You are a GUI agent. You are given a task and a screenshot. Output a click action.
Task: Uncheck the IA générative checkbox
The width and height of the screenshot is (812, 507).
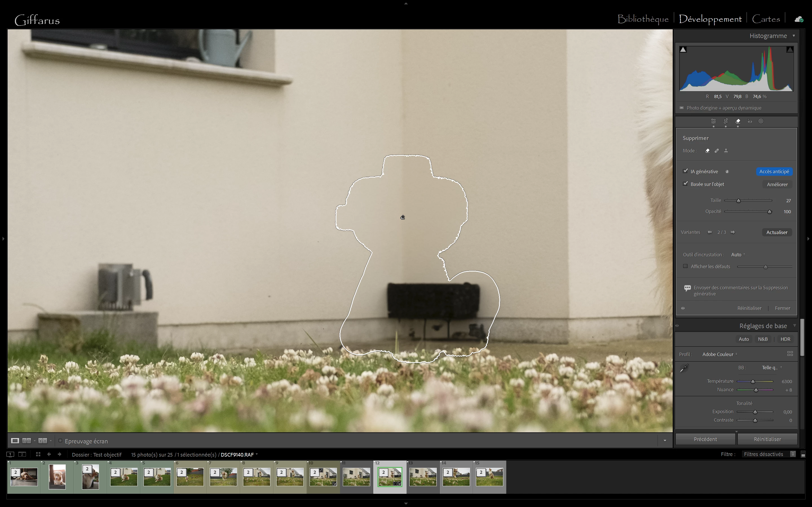click(x=685, y=171)
